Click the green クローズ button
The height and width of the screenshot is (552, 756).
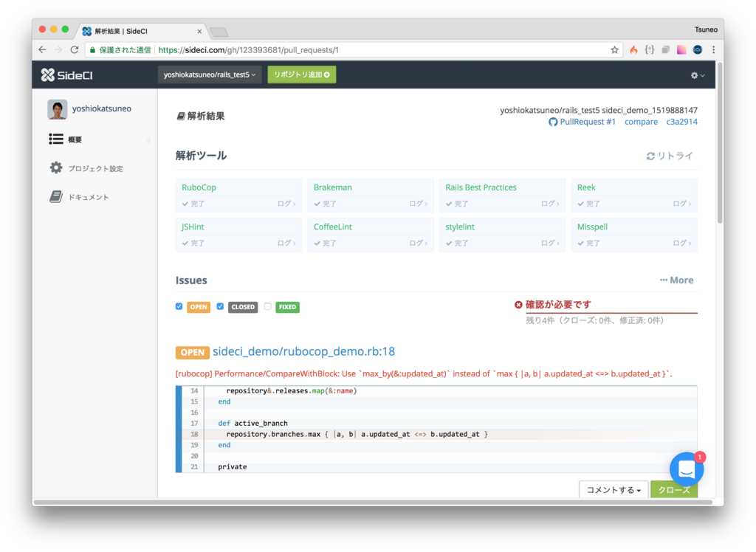pos(673,489)
